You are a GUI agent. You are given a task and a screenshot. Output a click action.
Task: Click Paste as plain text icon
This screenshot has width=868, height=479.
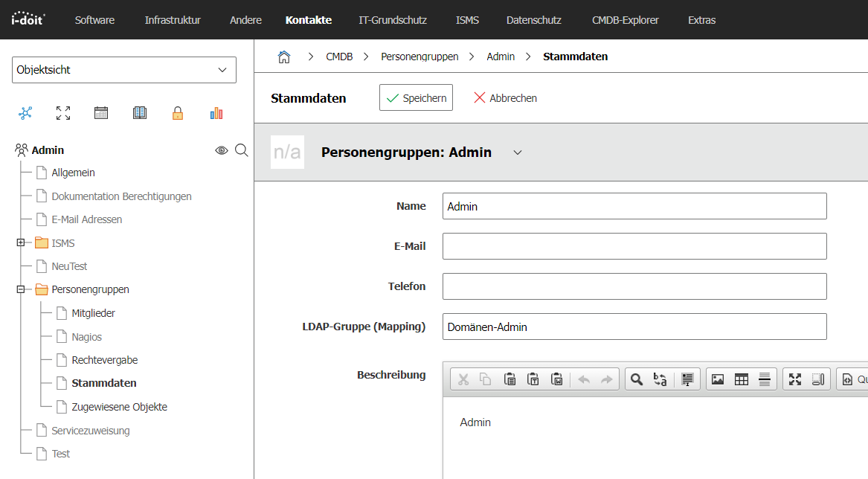coord(533,379)
